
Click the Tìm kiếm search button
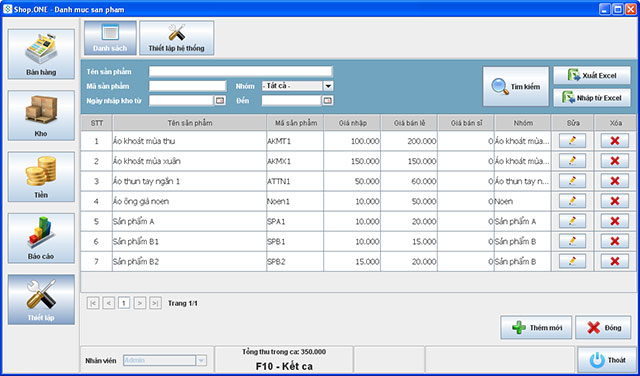516,87
